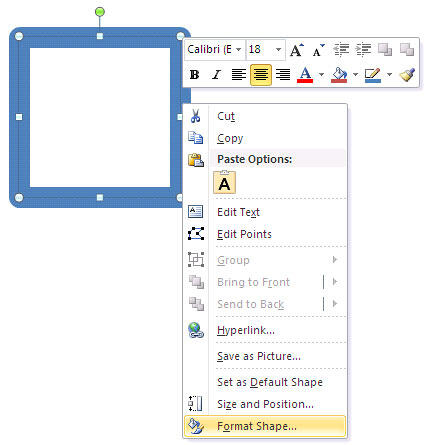Screen dimensions: 424x445
Task: Align text right
Action: (283, 75)
